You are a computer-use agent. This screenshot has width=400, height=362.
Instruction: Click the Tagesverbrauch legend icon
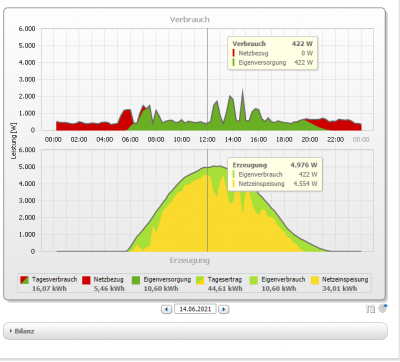[x=24, y=280]
